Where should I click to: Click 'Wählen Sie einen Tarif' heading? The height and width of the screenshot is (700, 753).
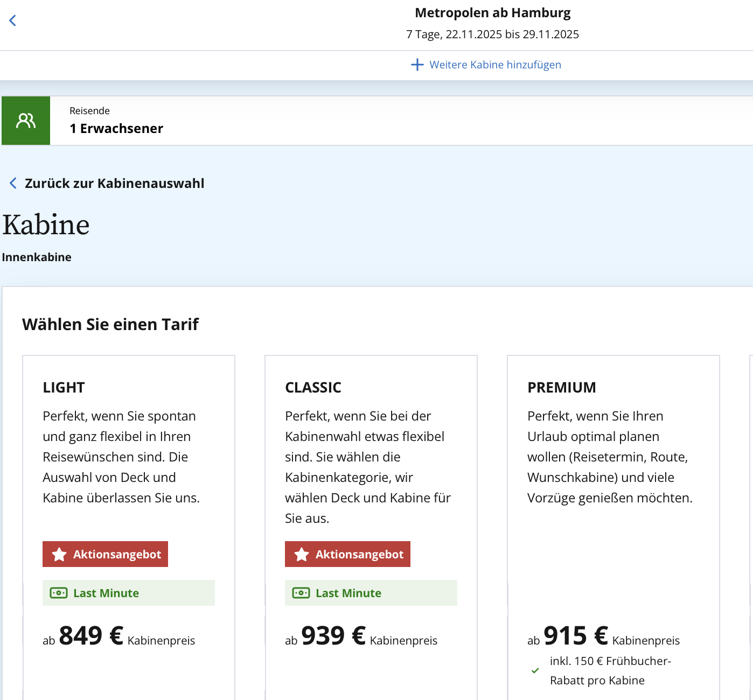[110, 325]
